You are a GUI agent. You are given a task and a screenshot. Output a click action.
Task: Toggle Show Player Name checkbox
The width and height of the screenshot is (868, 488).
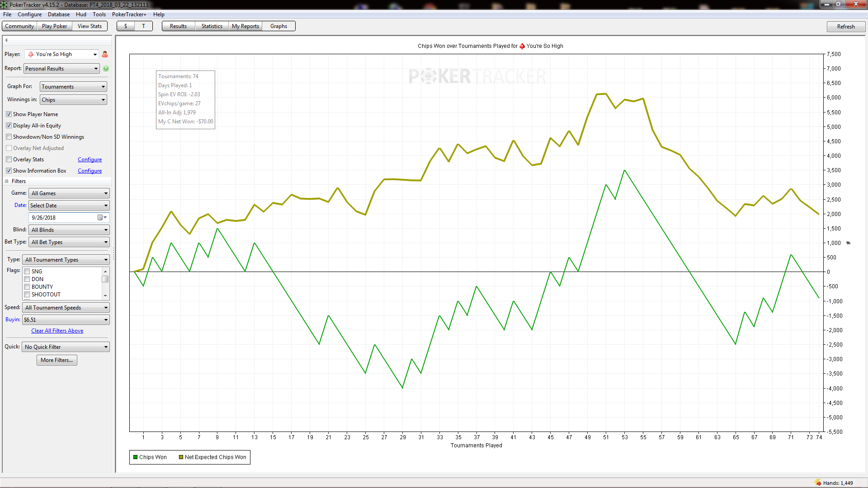(x=9, y=114)
